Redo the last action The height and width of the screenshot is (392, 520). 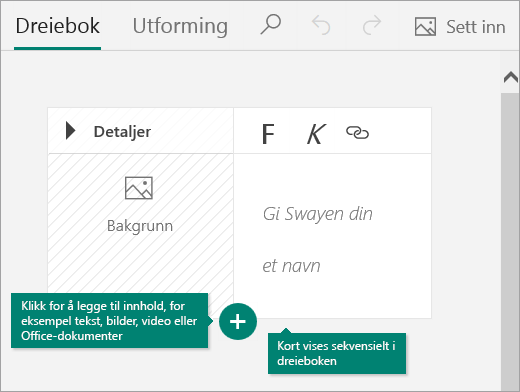pyautogui.click(x=372, y=25)
